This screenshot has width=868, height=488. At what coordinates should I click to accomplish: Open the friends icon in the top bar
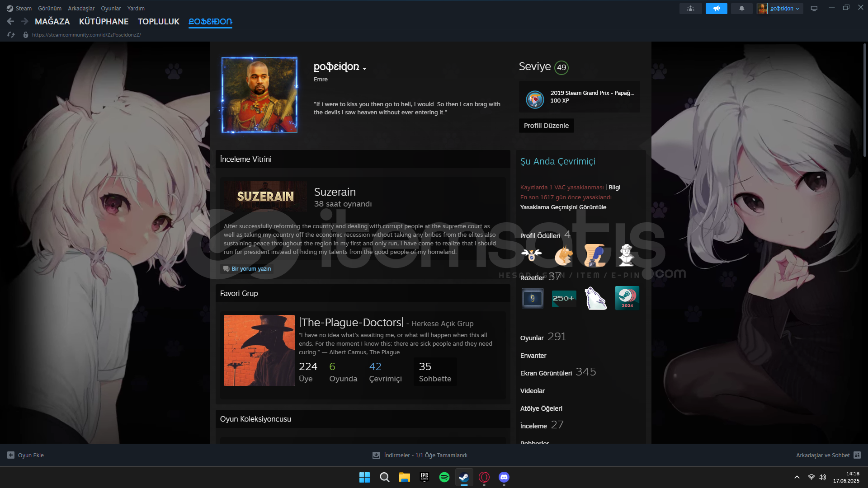coord(690,9)
